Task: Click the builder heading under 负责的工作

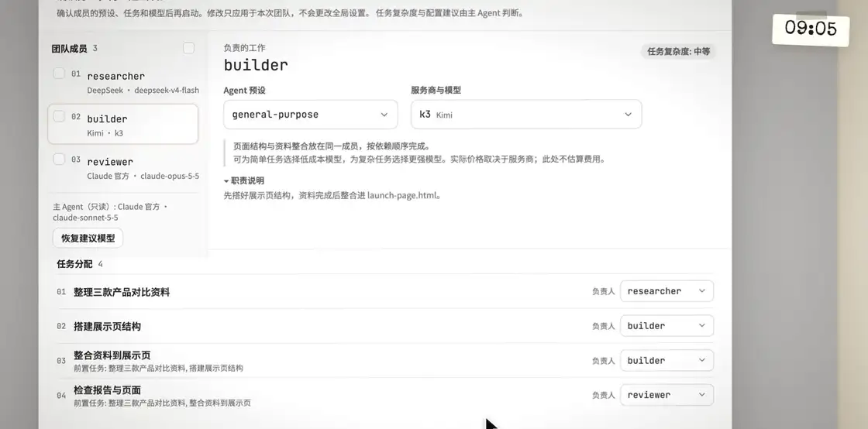Action: tap(256, 65)
